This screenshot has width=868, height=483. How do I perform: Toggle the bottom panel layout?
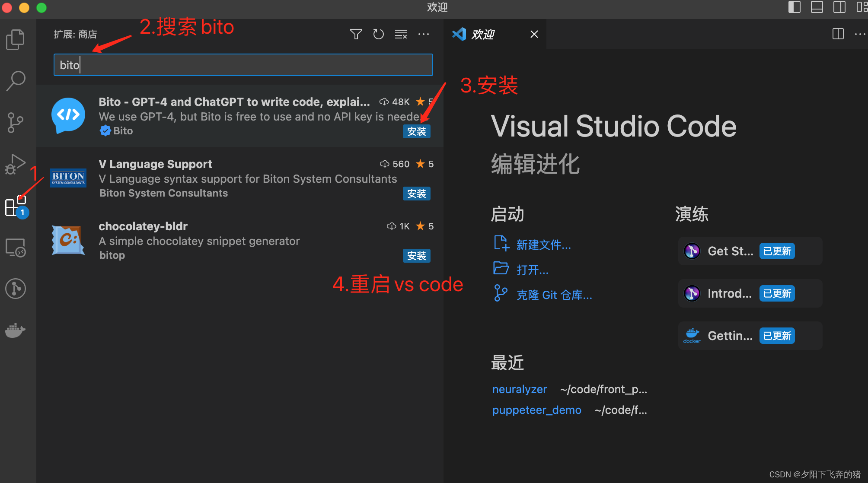click(817, 7)
